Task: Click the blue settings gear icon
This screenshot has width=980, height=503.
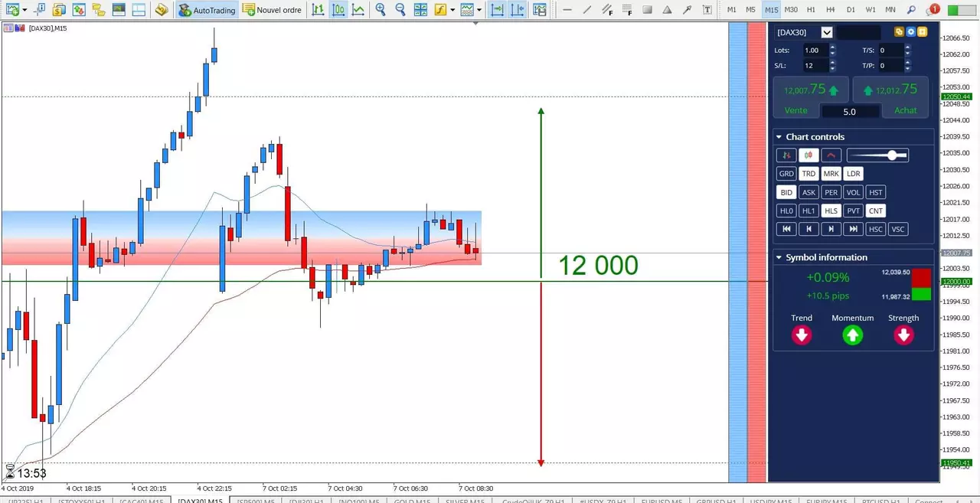Action: (910, 32)
